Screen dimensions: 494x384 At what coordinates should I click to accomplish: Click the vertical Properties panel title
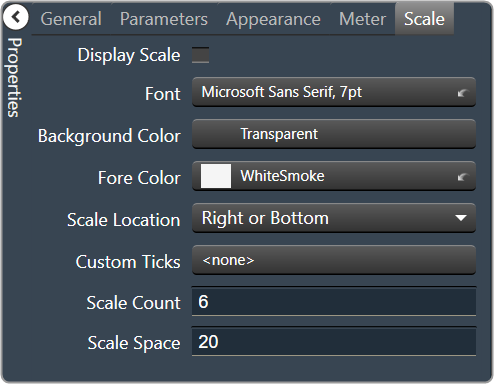[x=15, y=77]
